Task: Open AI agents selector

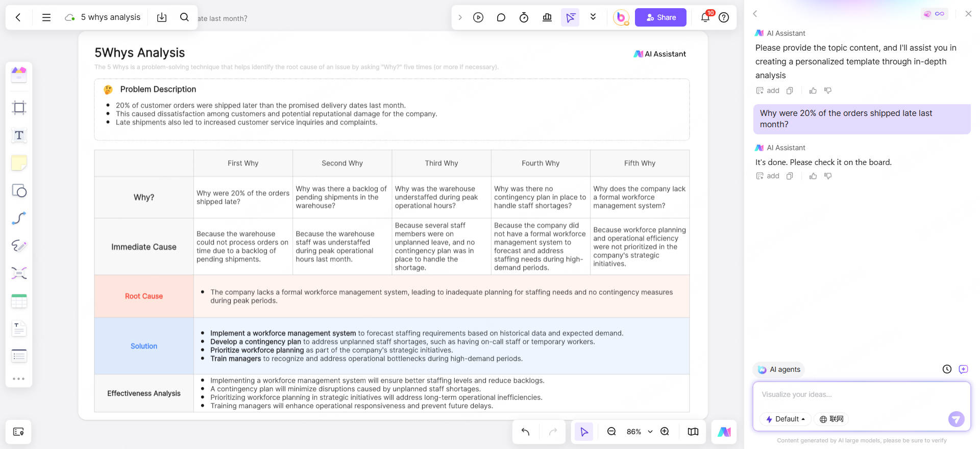Action: point(779,369)
